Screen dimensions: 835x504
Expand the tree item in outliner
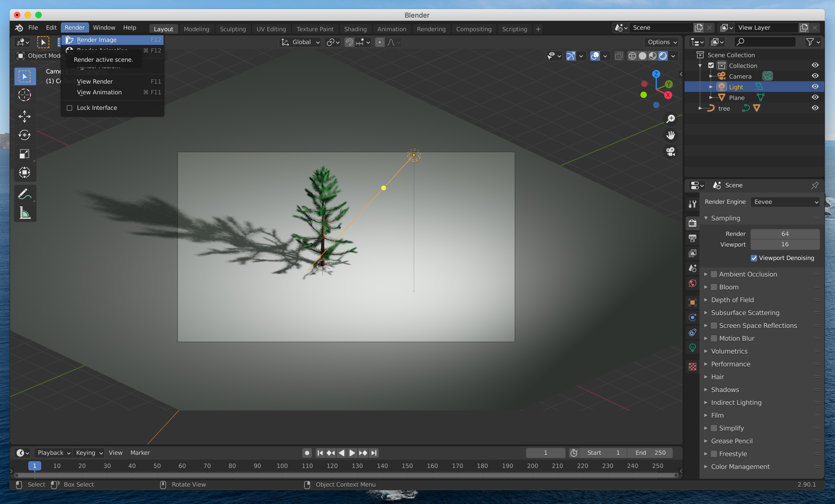tap(700, 108)
